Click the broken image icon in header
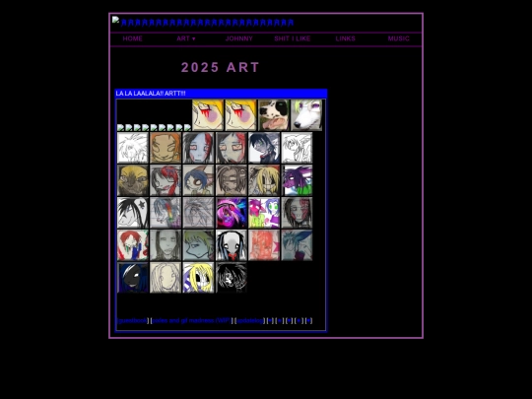 point(115,20)
